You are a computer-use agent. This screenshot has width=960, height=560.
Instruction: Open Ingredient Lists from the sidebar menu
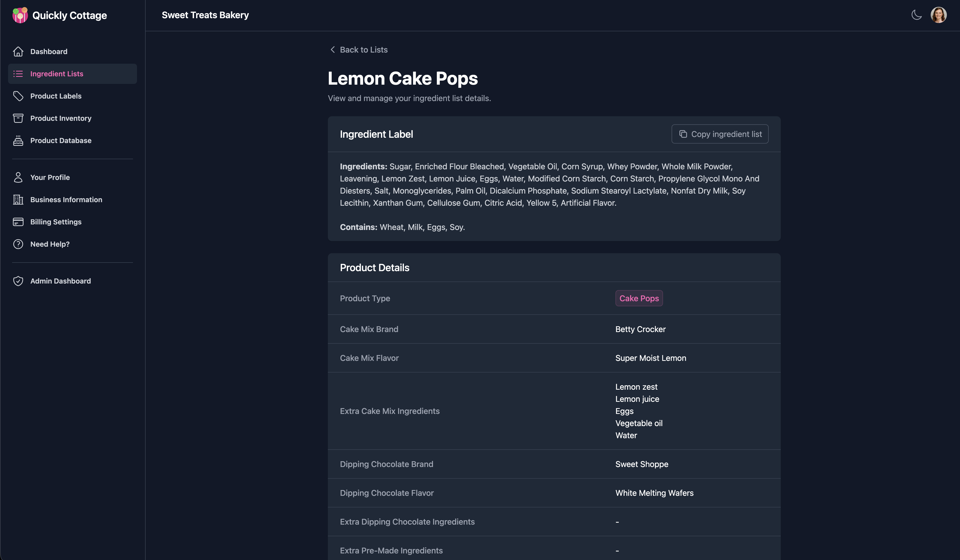coord(56,74)
